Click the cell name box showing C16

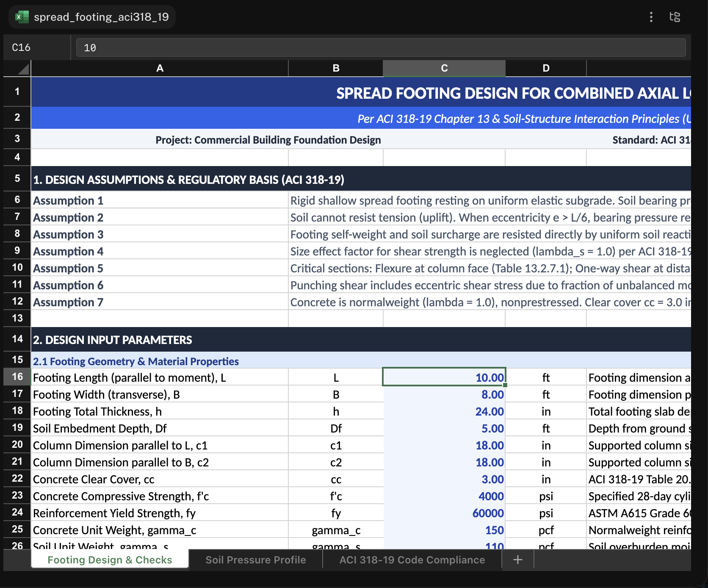tap(36, 47)
